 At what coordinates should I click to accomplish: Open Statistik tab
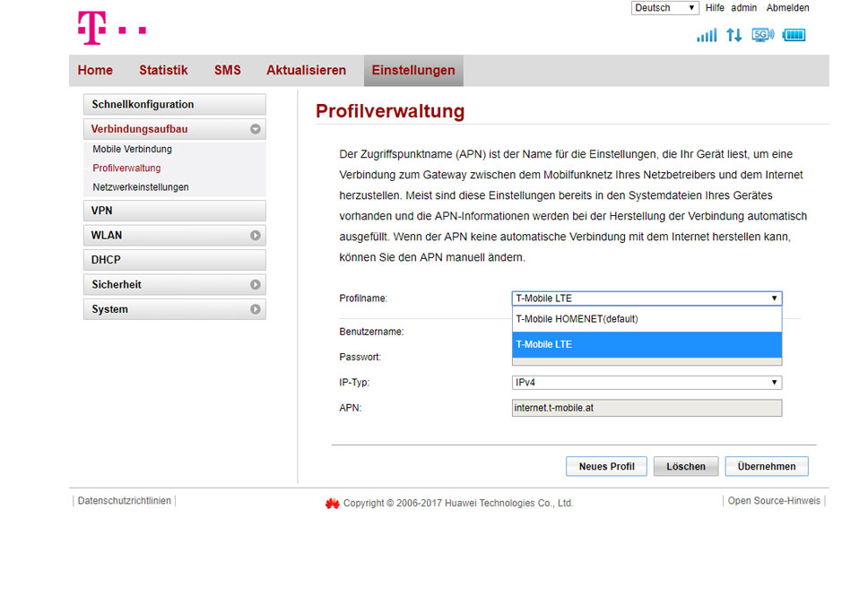(163, 70)
